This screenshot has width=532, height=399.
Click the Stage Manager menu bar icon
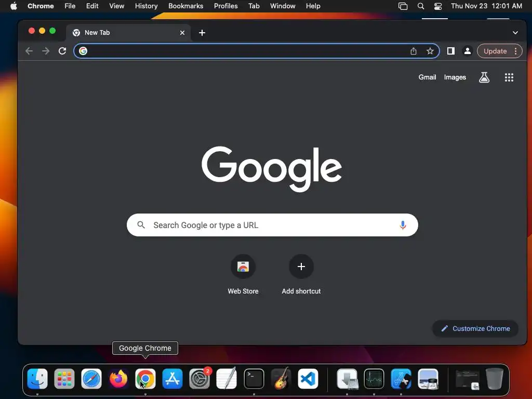403,6
